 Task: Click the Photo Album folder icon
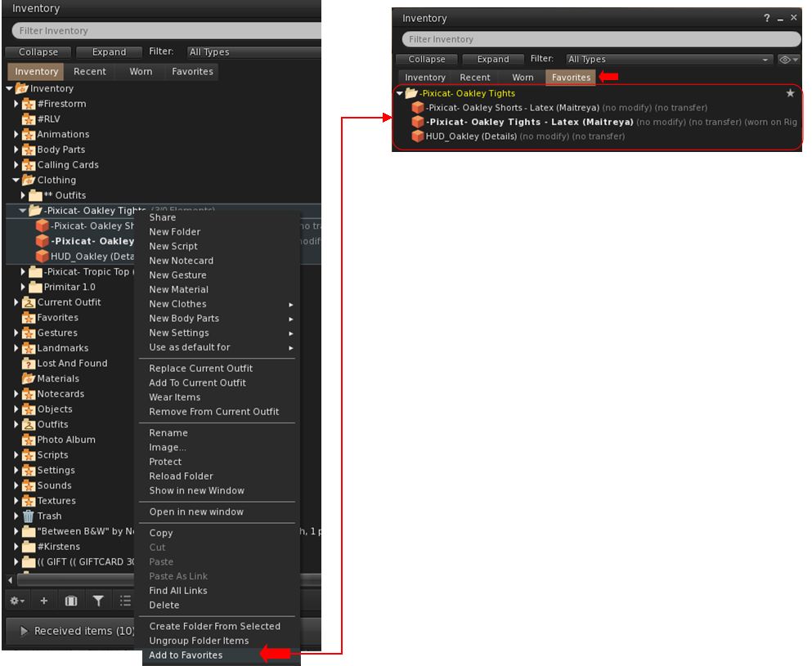29,440
